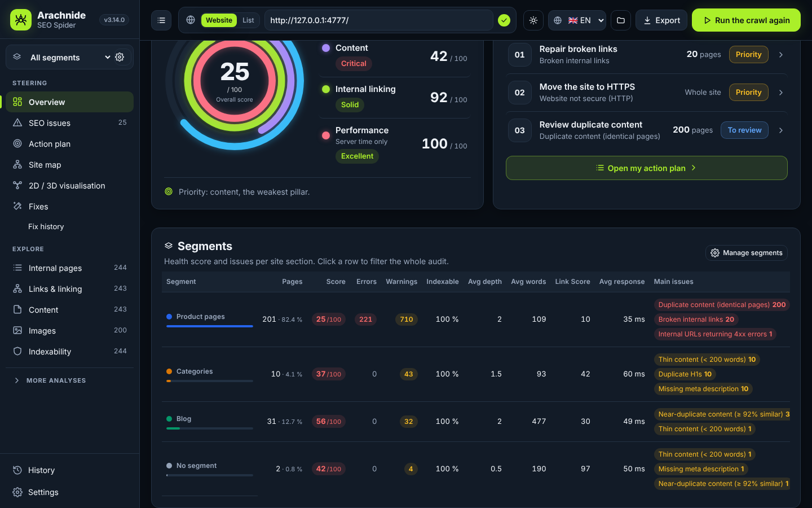
Task: Click the Images picture icon
Action: 17,330
